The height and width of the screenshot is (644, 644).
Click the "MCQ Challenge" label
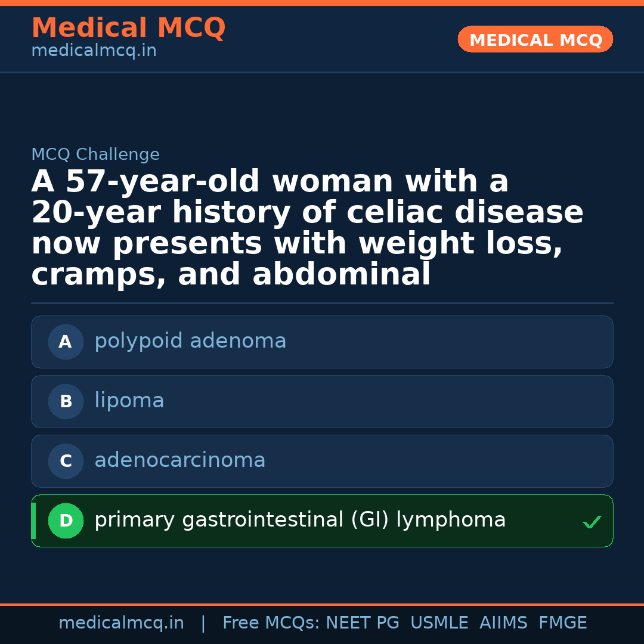[x=95, y=155]
